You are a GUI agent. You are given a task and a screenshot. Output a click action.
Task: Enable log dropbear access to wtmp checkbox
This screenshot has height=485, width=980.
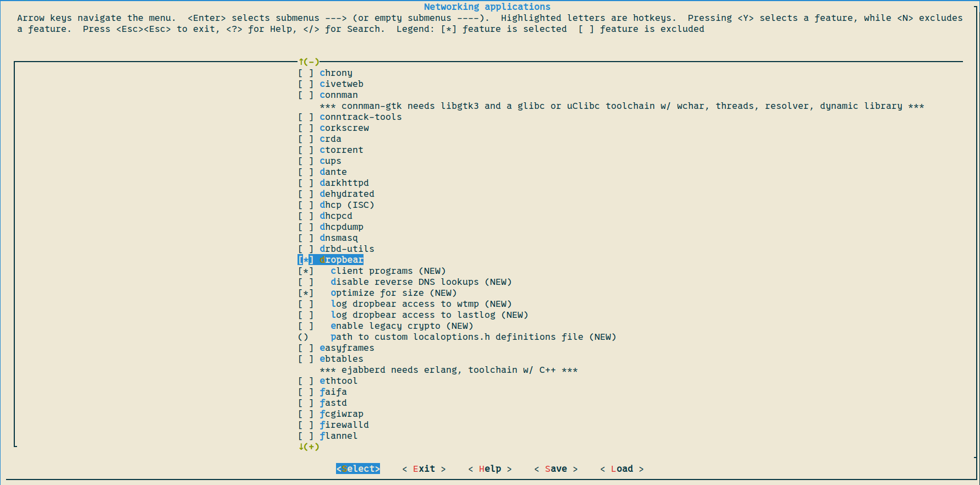[306, 304]
